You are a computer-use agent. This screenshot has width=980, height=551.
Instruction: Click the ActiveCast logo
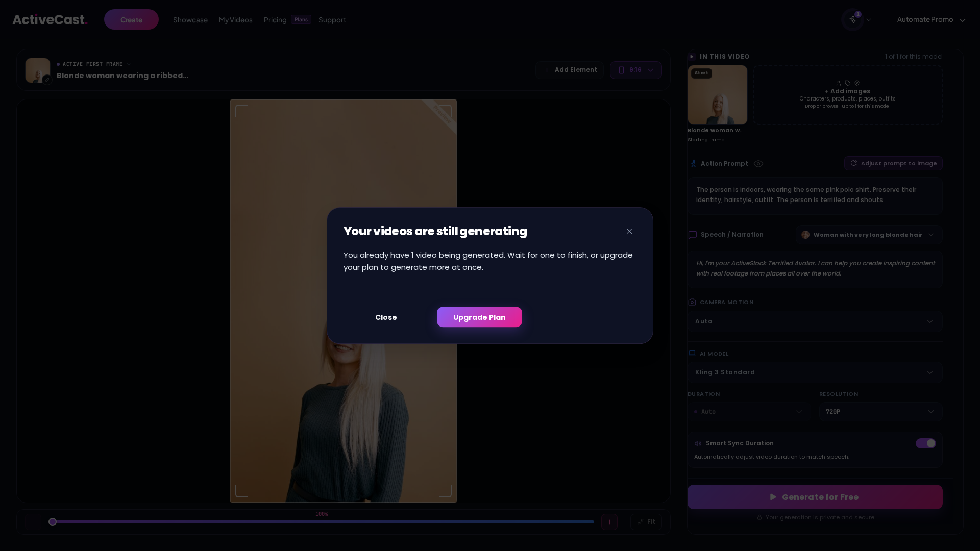click(x=50, y=20)
